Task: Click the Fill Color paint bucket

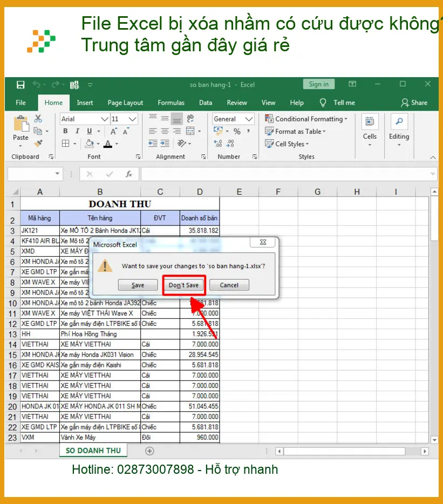Action: [90, 144]
